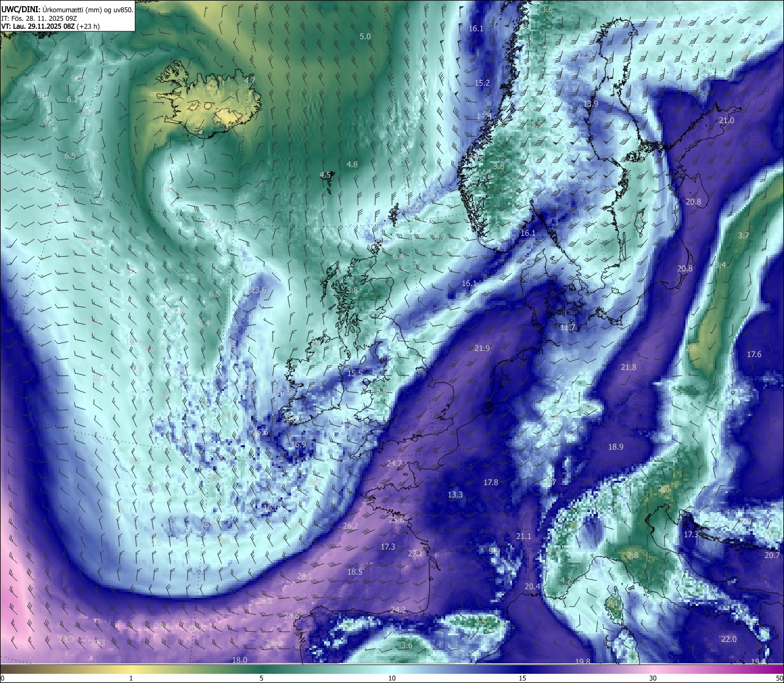Select the 20.7 value in the lower right
This screenshot has height=683, width=784.
pos(772,555)
